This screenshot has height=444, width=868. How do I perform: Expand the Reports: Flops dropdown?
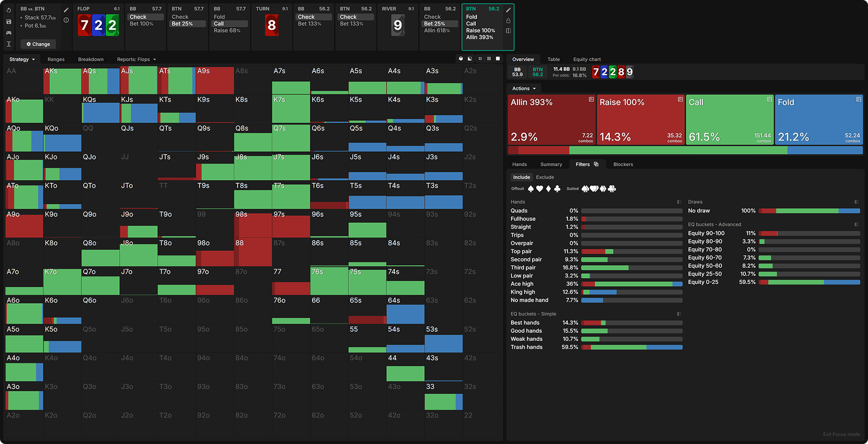[x=136, y=60]
